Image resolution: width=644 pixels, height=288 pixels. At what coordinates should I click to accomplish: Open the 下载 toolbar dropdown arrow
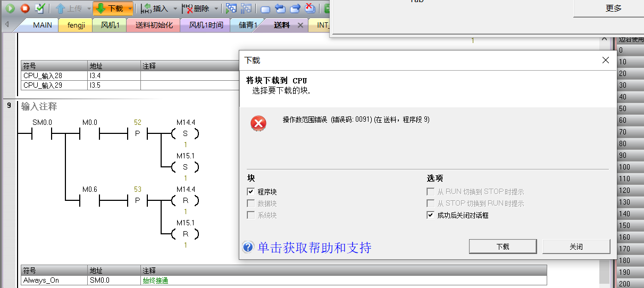pyautogui.click(x=129, y=9)
